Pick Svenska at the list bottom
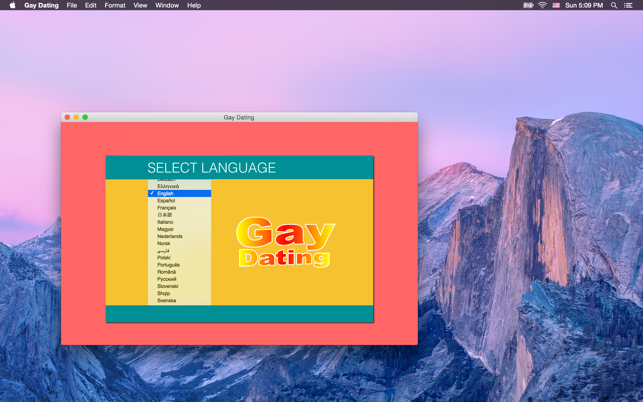Image resolution: width=643 pixels, height=402 pixels. [166, 300]
